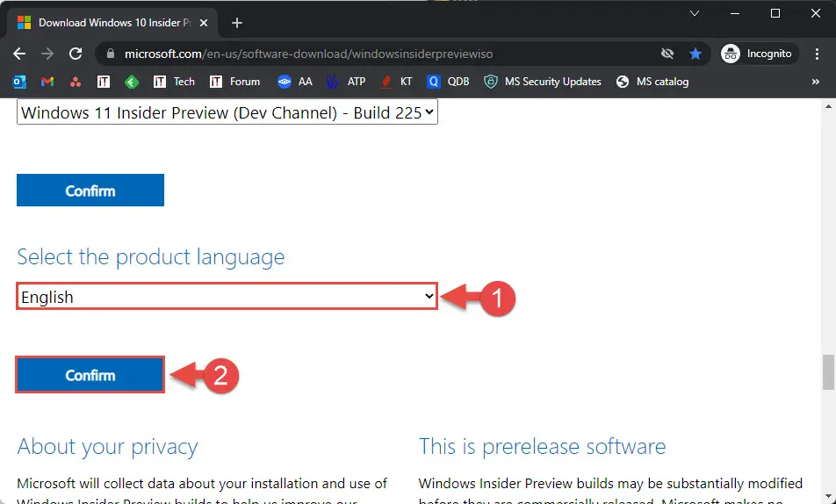Go back to the previous page
Screen dimensions: 836x504
coord(19,54)
